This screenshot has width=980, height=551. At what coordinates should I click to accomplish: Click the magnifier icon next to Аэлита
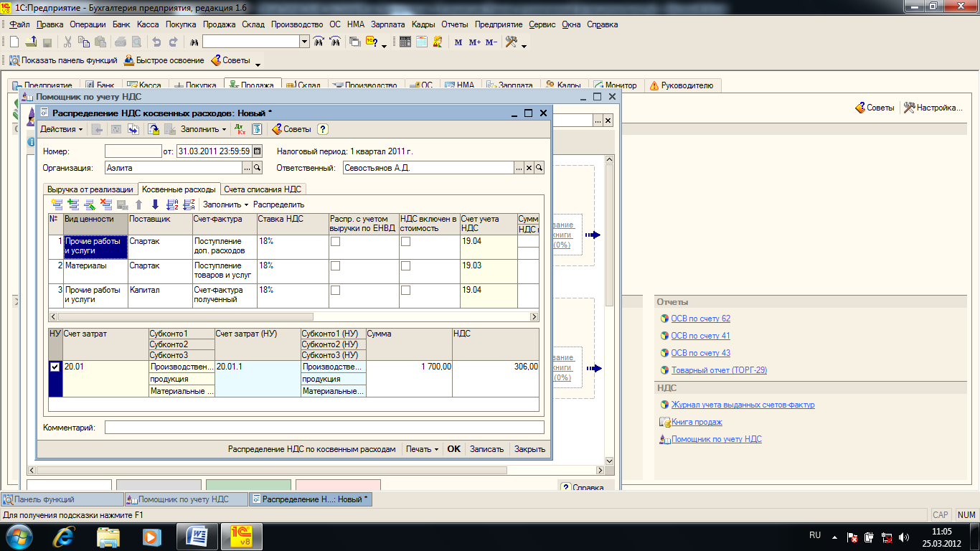pos(258,168)
